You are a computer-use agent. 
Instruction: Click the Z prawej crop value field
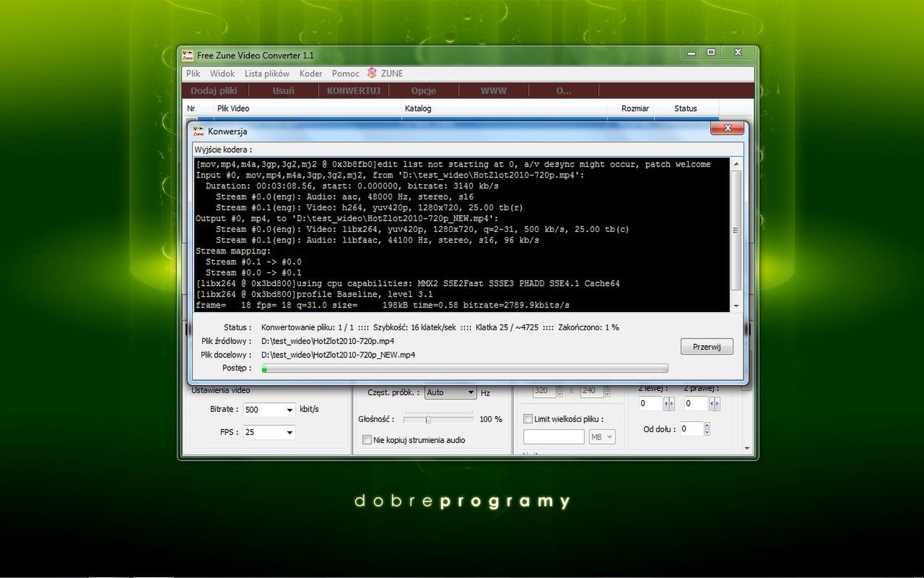696,404
